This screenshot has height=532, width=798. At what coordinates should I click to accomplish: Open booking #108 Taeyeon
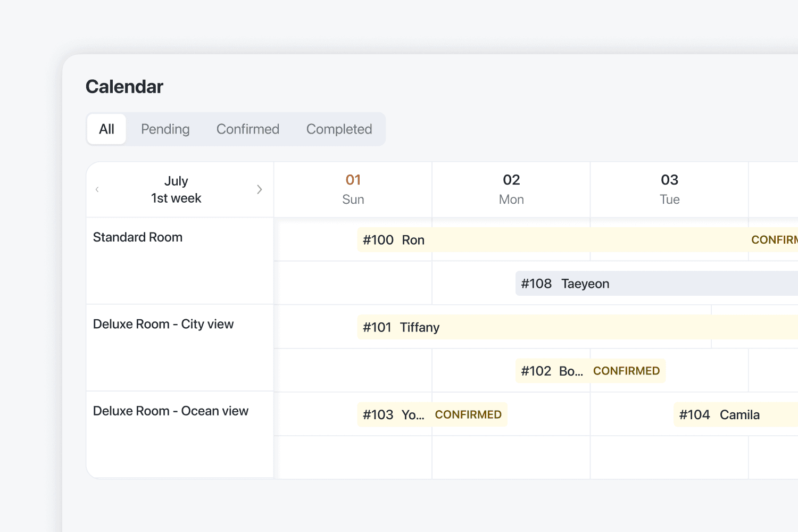657,284
